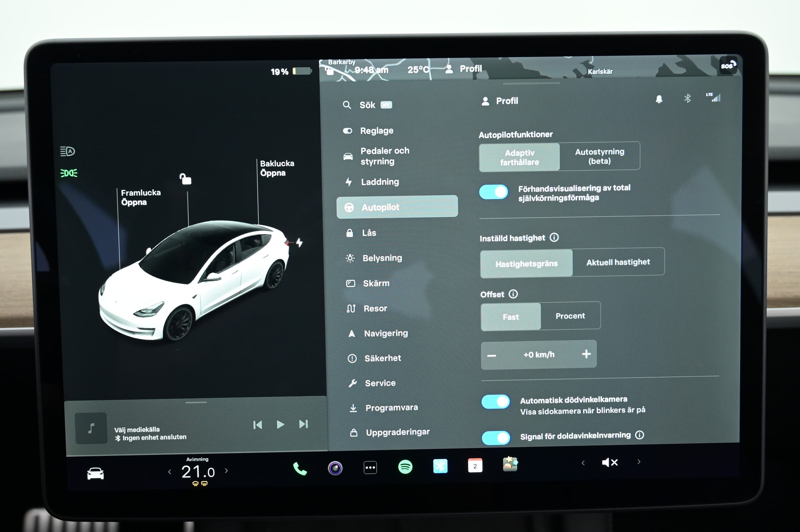The height and width of the screenshot is (532, 800).
Task: Tap the unlock padlock above the car
Action: tap(185, 179)
